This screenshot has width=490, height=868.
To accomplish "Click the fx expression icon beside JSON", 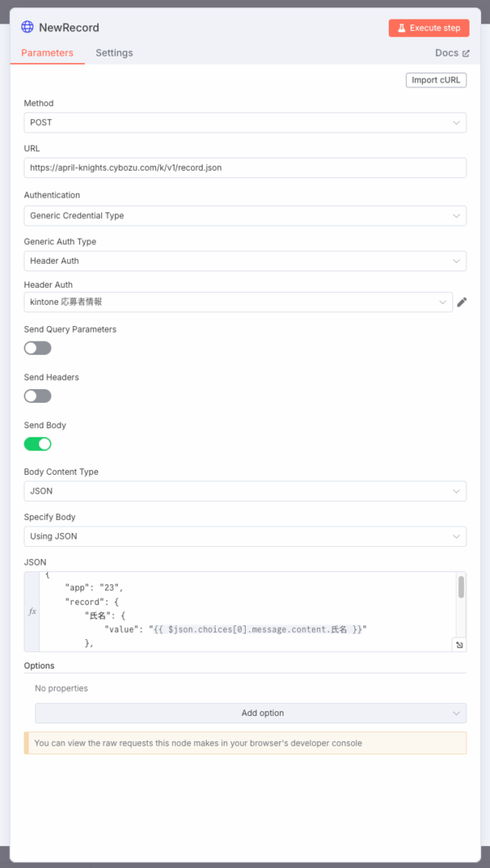I will tap(33, 611).
